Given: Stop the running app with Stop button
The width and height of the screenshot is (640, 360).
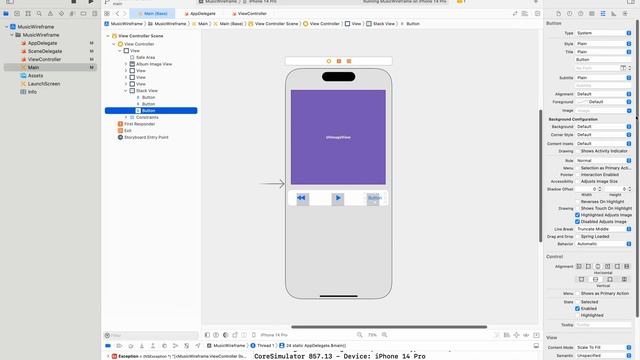Looking at the screenshot, I should (73, 2).
